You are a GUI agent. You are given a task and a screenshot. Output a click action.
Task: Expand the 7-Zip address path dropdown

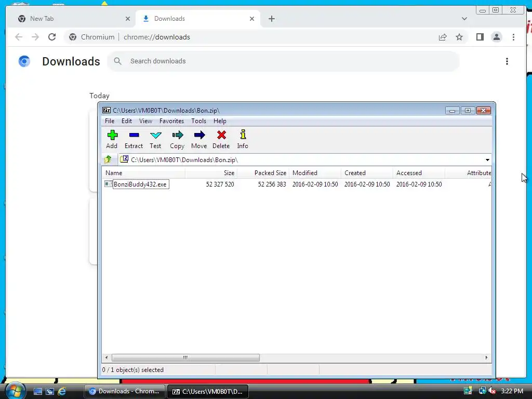[x=487, y=160]
